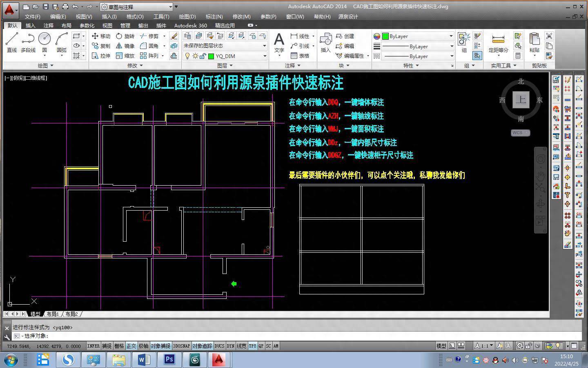Open the 定距等分 measure utility
This screenshot has height=368, width=588.
(498, 43)
